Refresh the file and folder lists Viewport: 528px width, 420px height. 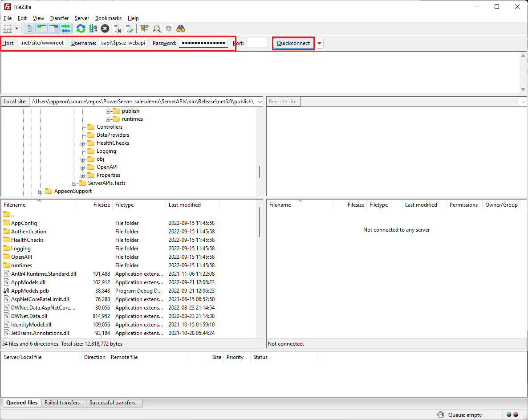(x=81, y=28)
